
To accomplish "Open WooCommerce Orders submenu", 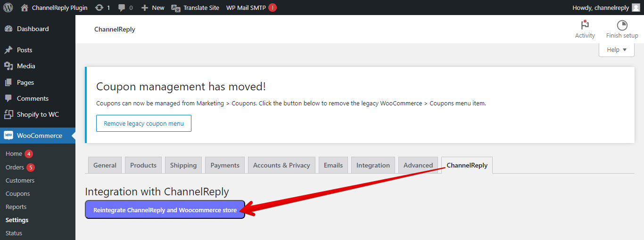I will pos(15,167).
